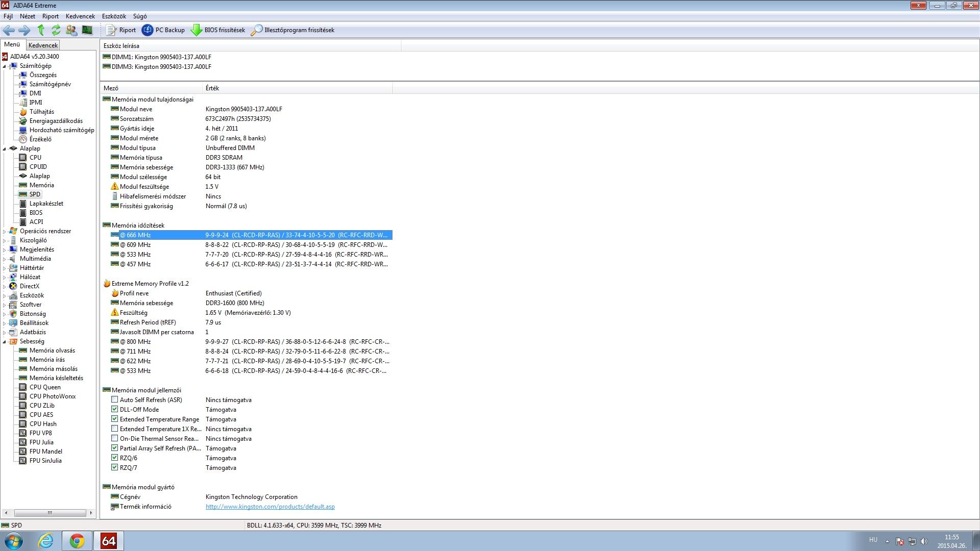Expand Hálózat node
The width and height of the screenshot is (980, 551).
(x=5, y=278)
